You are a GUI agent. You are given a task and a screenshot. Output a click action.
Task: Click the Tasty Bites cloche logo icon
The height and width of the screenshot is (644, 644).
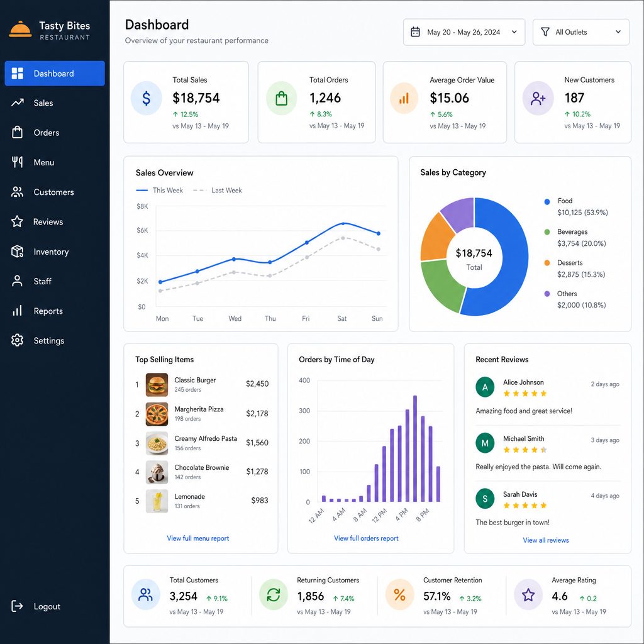[20, 29]
